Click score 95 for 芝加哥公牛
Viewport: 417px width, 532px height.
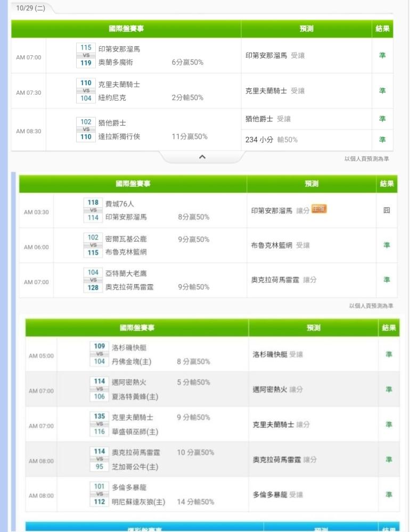click(x=100, y=467)
